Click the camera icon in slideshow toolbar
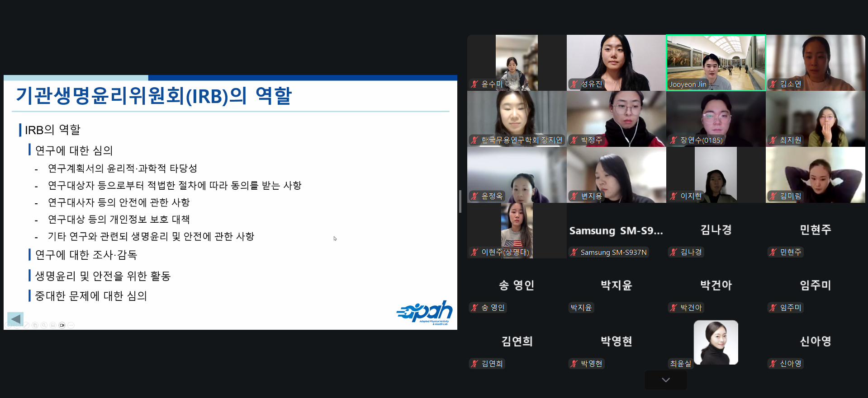868x398 pixels. [62, 325]
